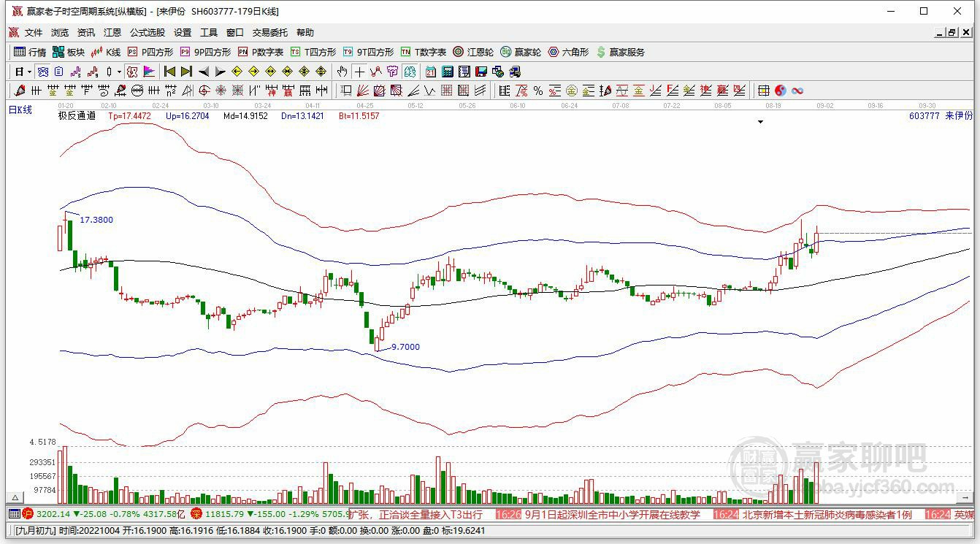Click the 9.7000 low price label
Screen dimensions: 980x544
[405, 347]
